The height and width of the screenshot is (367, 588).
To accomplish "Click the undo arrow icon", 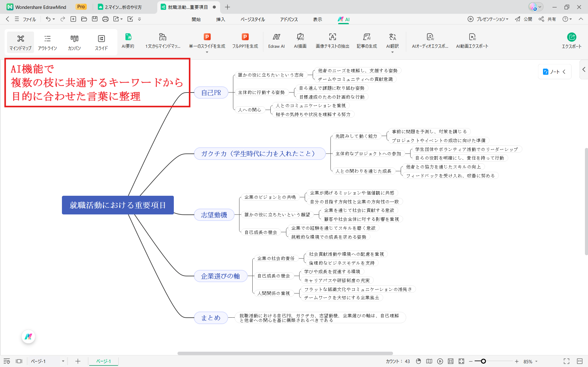I will point(48,19).
